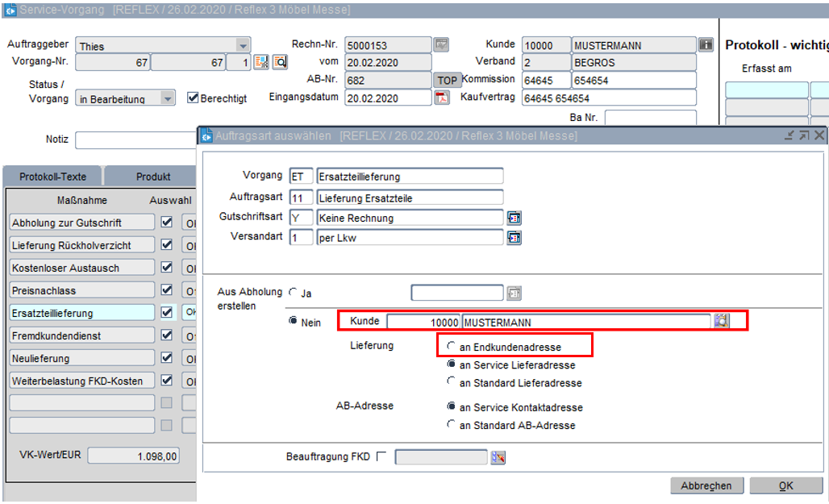Open the PDF icon next to Eingangsdatum
This screenshot has height=504, width=829.
(x=441, y=98)
